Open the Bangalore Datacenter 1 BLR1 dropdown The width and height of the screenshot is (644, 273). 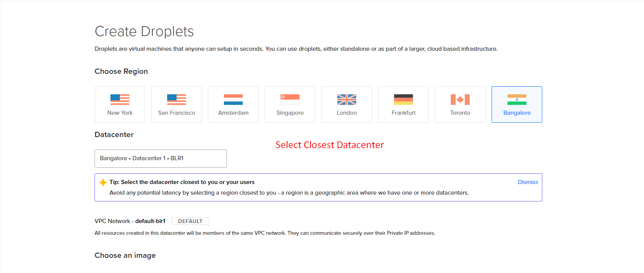point(161,159)
